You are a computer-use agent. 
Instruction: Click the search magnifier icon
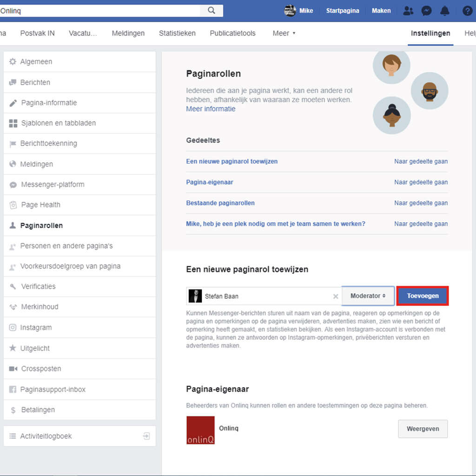212,10
